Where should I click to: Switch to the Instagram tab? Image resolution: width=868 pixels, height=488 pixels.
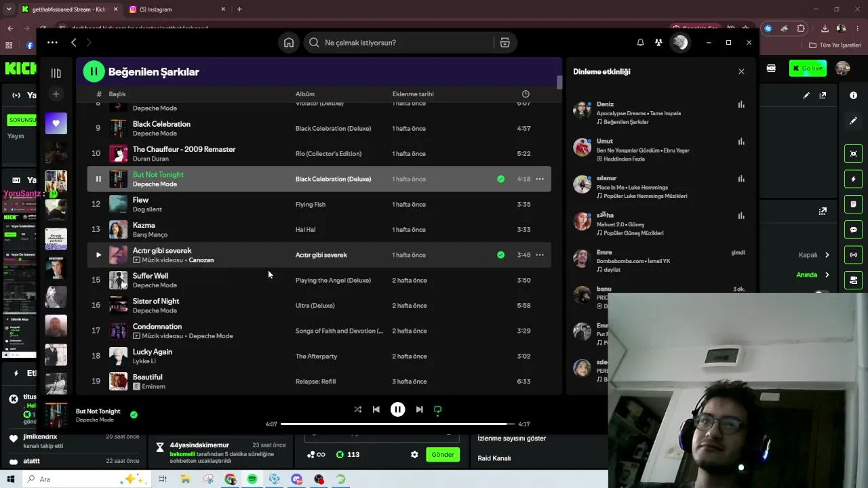(176, 9)
